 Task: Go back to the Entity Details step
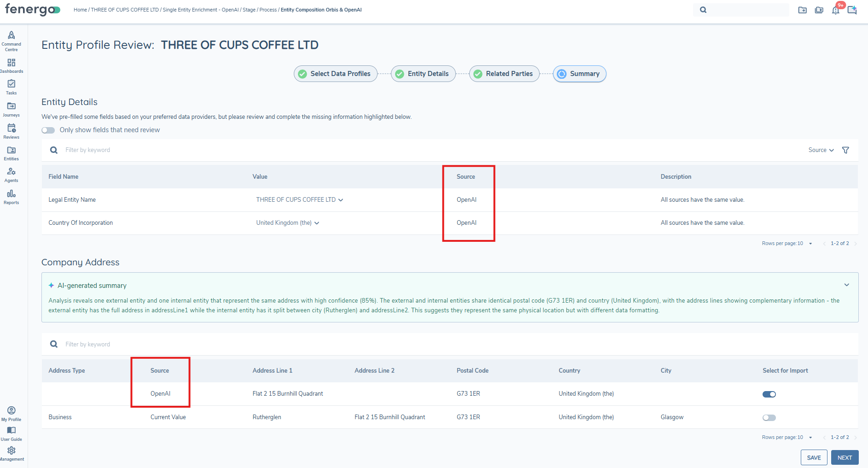click(x=423, y=73)
